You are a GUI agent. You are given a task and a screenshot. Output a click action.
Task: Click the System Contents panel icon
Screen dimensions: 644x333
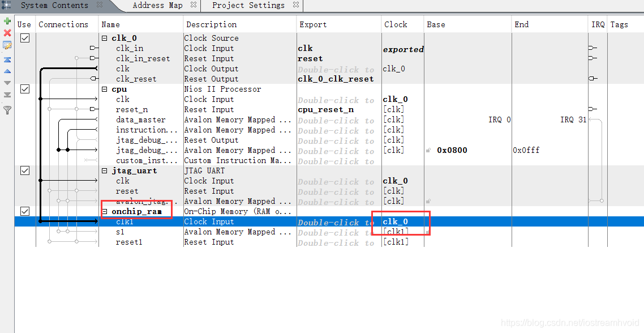(6, 5)
